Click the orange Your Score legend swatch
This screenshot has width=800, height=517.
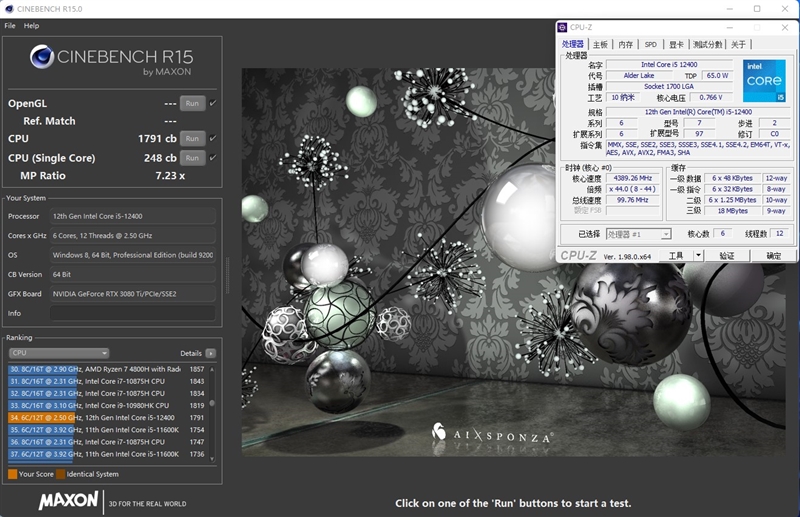click(12, 474)
